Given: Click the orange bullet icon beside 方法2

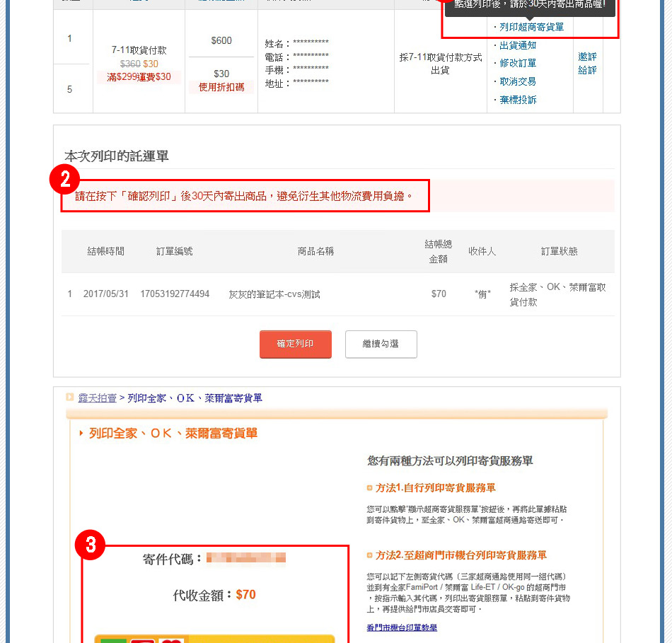Looking at the screenshot, I should click(x=369, y=555).
